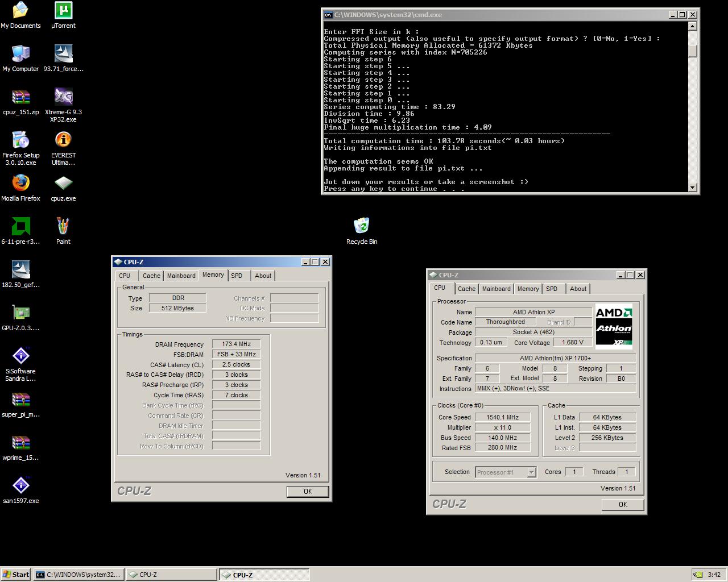Click the Core Voltage 1.680 V field
728x582 pixels.
tap(573, 343)
